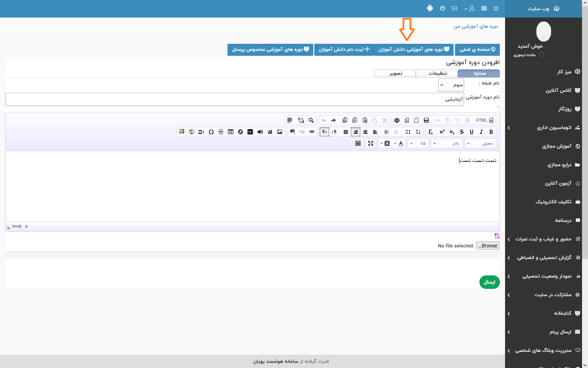
Task: Insert a hyperlink with the link icon
Action: (x=312, y=132)
